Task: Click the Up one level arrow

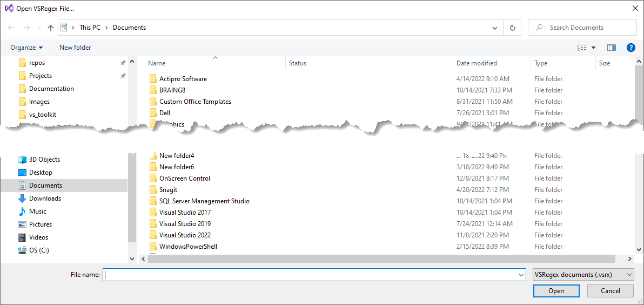Action: [51, 28]
